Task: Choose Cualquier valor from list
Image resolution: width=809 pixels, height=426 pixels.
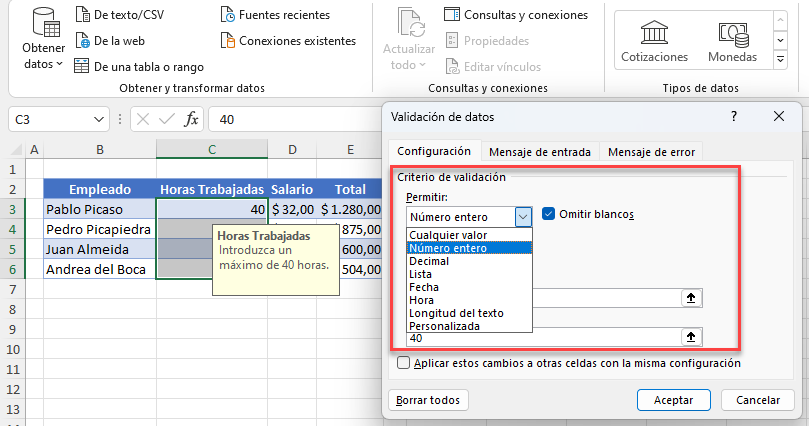Action: 469,235
